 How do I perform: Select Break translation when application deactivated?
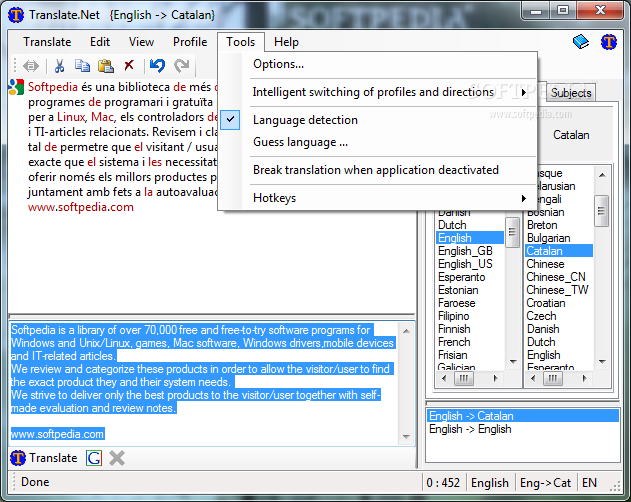(376, 170)
